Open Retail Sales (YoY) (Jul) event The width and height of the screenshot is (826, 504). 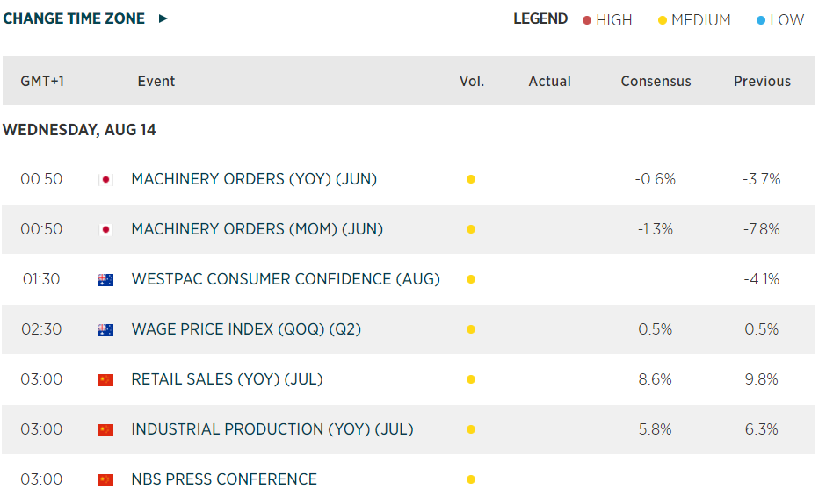(227, 379)
